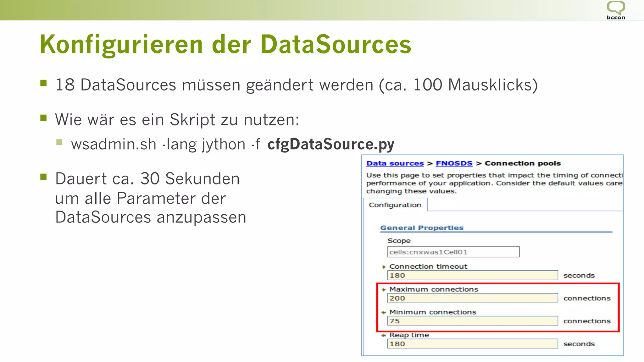
Task: Click the 'Connection timeout' label
Action: (428, 266)
